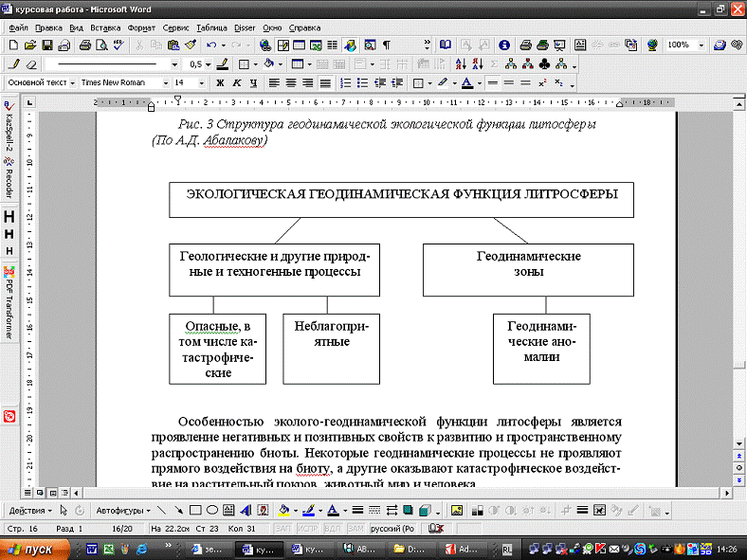Click the Save document icon
Viewport: 747px width, 560px height.
(x=47, y=45)
